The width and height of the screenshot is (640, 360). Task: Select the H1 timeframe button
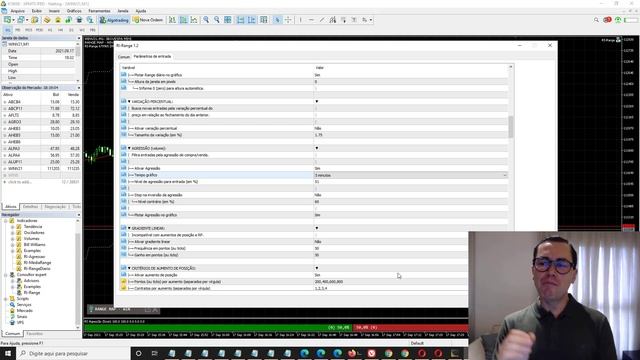pos(50,30)
